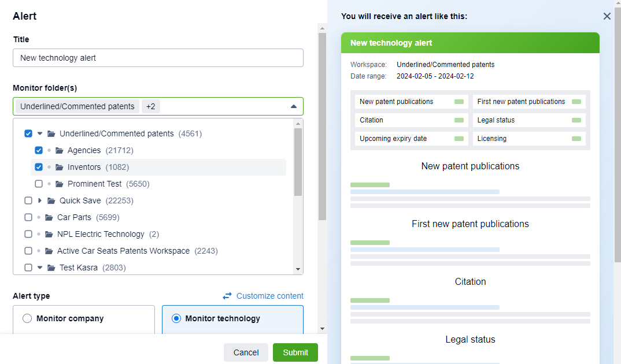The height and width of the screenshot is (364, 621).
Task: Select the Monitor company radio option
Action: point(27,318)
